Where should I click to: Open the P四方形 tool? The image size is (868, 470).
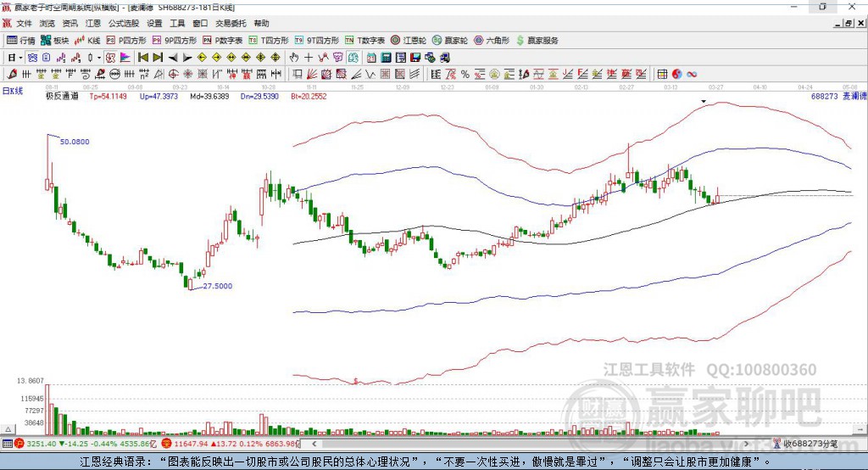[x=126, y=41]
